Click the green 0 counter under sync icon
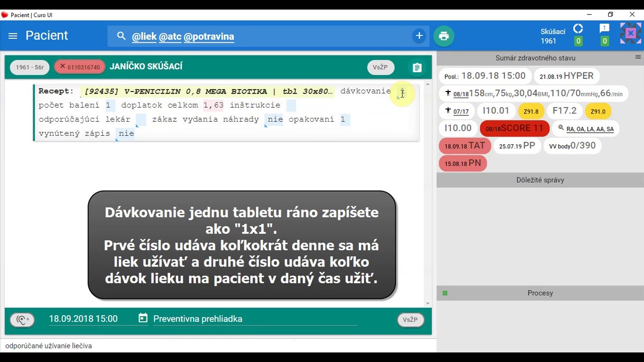Screen dimensions: 644x362 click(x=579, y=41)
